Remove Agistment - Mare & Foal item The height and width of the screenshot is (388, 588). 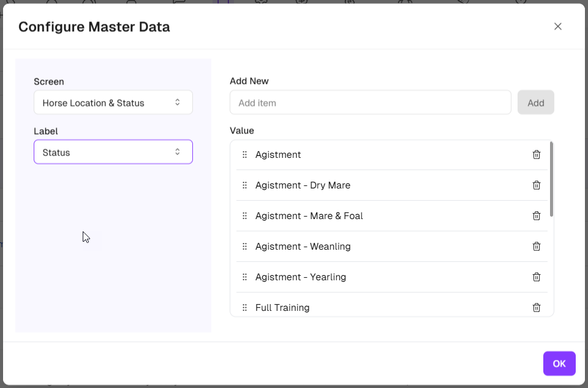click(x=537, y=216)
